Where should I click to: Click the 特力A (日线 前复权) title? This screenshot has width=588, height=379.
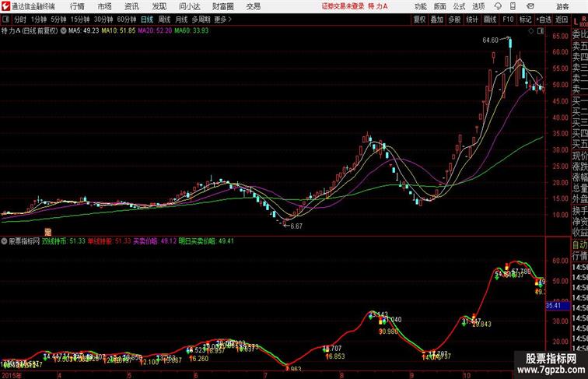pos(30,31)
